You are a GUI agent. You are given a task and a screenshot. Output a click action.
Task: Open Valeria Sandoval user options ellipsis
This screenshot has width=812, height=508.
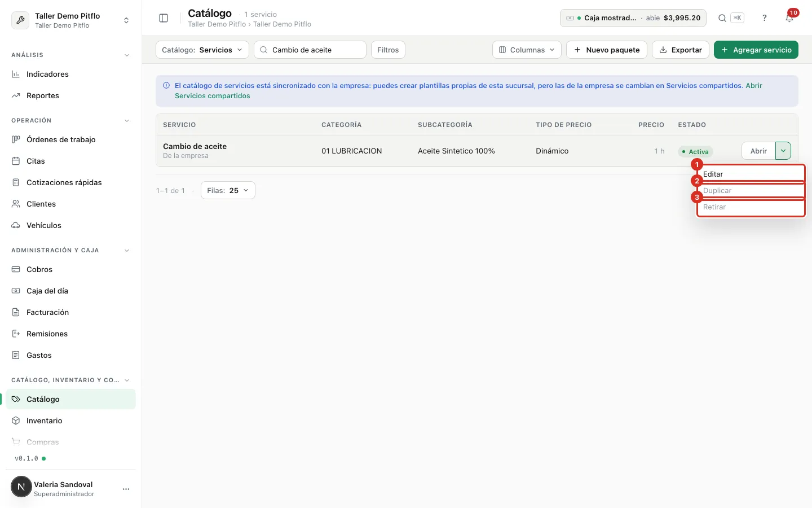click(126, 489)
